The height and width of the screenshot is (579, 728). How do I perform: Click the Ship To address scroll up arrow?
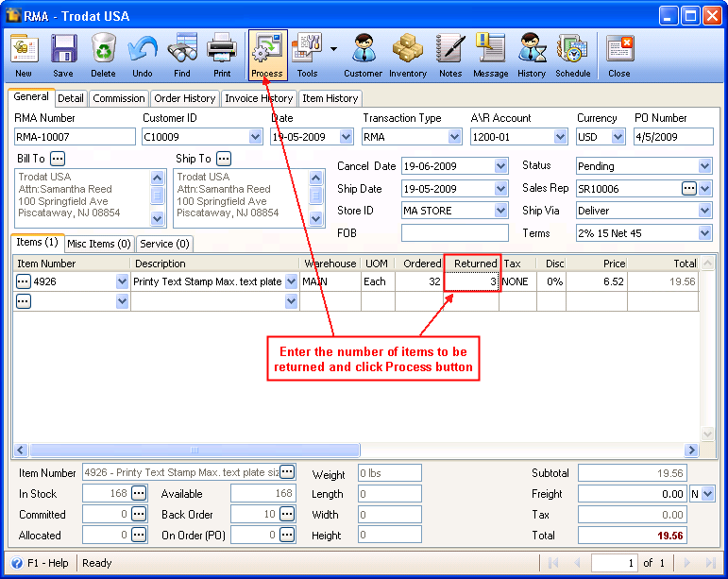pos(315,178)
